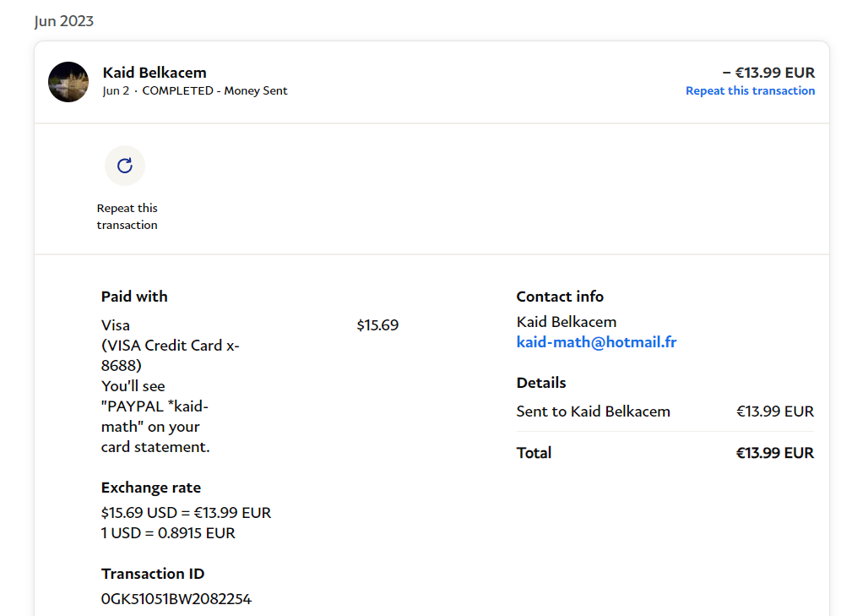Image resolution: width=868 pixels, height=616 pixels.
Task: Click Kaid Belkacem's profile picture
Action: (x=68, y=82)
